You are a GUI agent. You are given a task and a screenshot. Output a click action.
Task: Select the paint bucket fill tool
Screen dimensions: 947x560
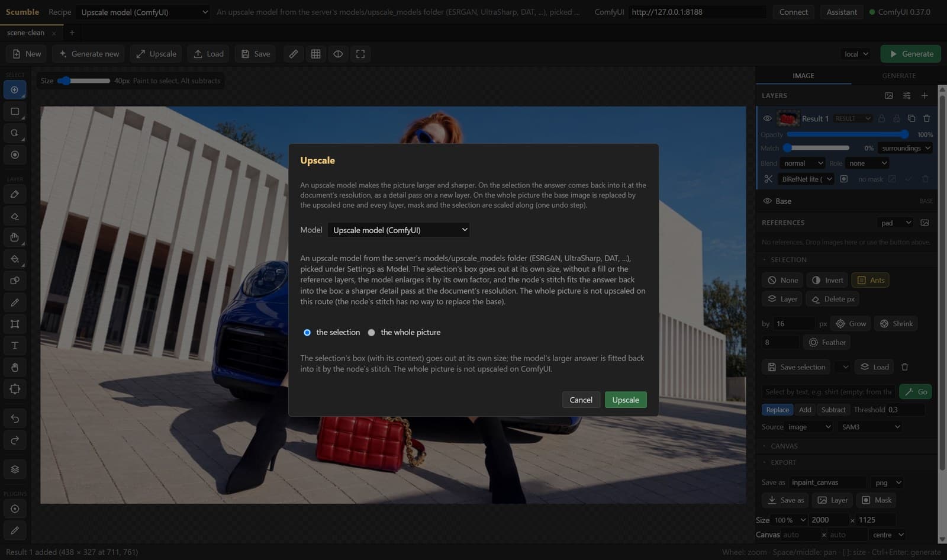(x=15, y=259)
